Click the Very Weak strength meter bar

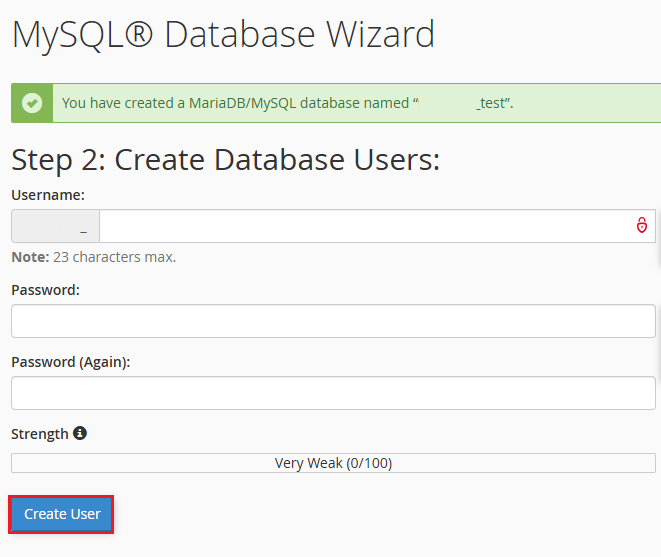(333, 463)
